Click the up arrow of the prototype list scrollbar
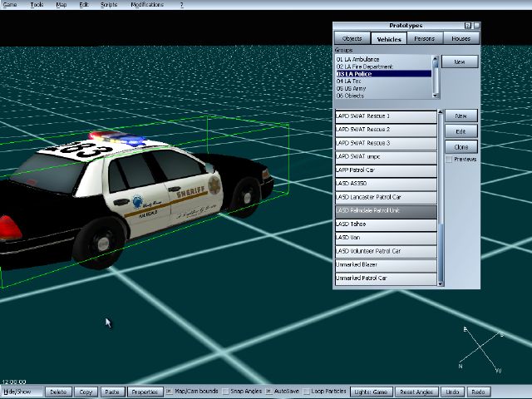Image resolution: width=532 pixels, height=399 pixels. 441,111
